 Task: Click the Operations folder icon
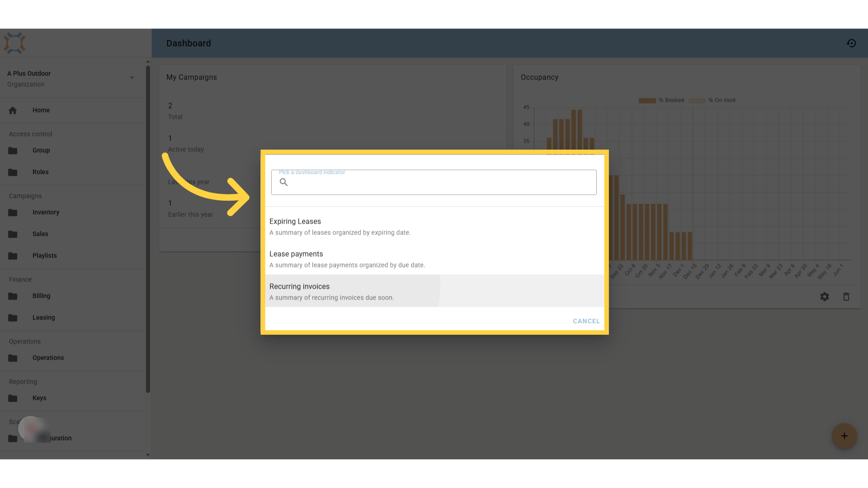coord(13,358)
